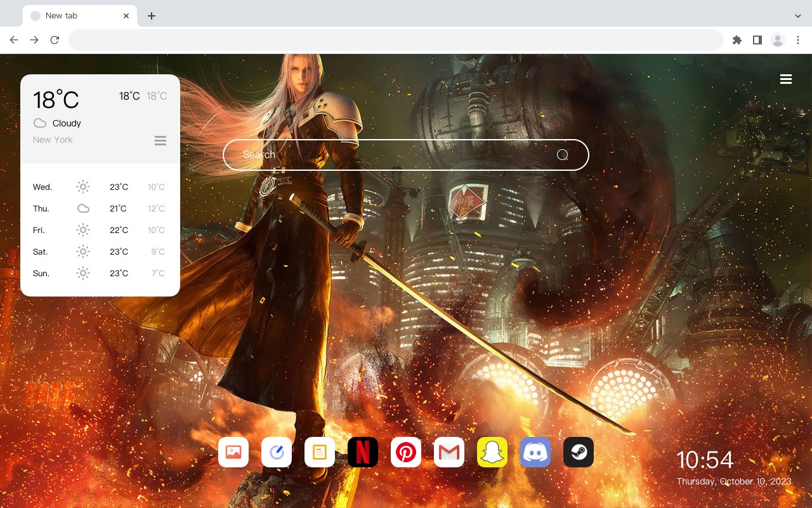Go forward to the next page
The height and width of the screenshot is (508, 812).
[x=34, y=40]
